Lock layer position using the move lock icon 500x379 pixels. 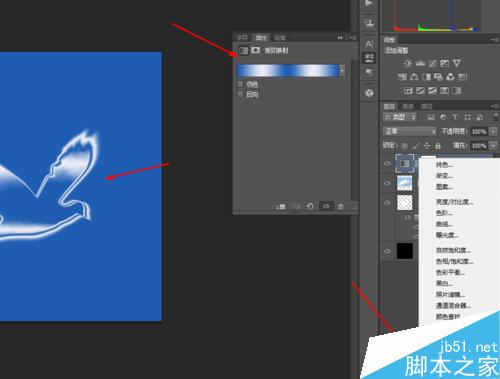[x=427, y=146]
